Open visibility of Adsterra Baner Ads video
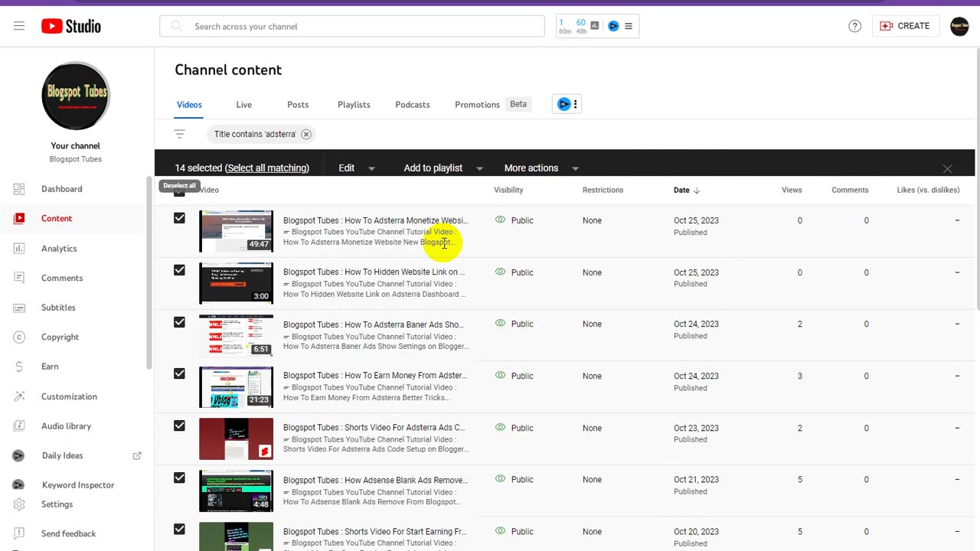The height and width of the screenshot is (551, 980). pos(514,324)
